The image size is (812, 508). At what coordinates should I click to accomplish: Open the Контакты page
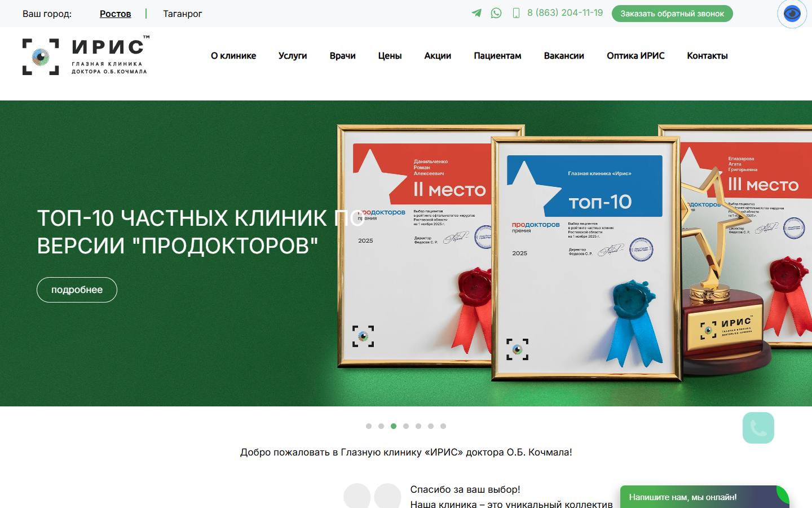(x=707, y=56)
